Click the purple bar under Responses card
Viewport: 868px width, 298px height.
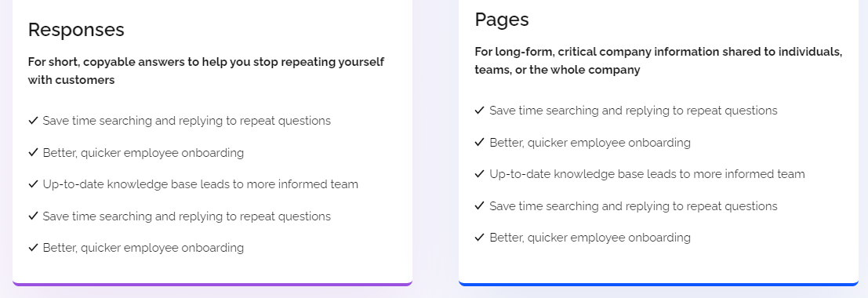(x=212, y=284)
